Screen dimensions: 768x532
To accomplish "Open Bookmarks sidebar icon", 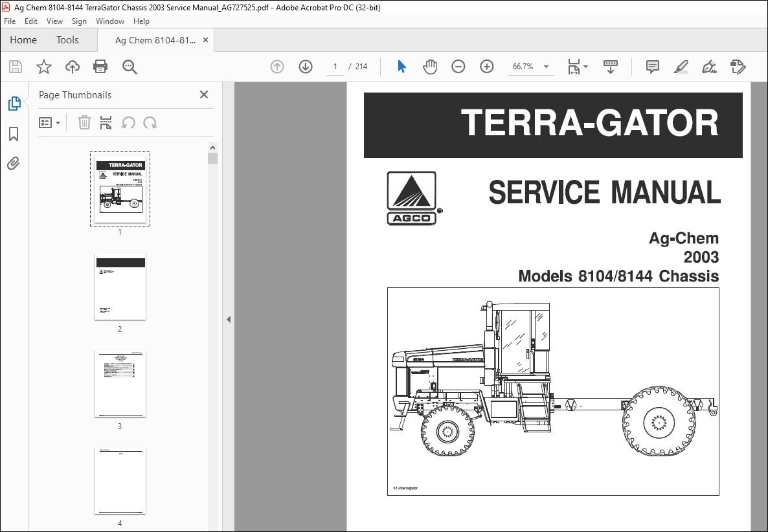I will [x=14, y=133].
